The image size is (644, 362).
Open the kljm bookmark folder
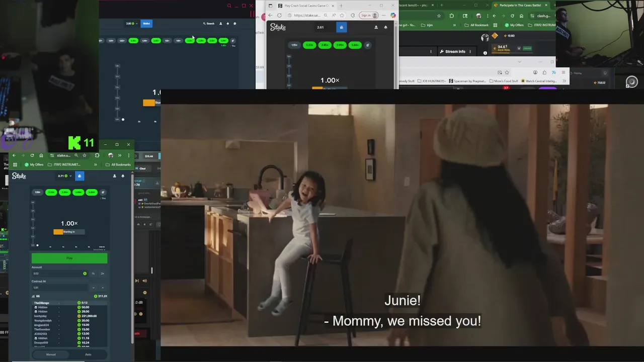[427, 25]
